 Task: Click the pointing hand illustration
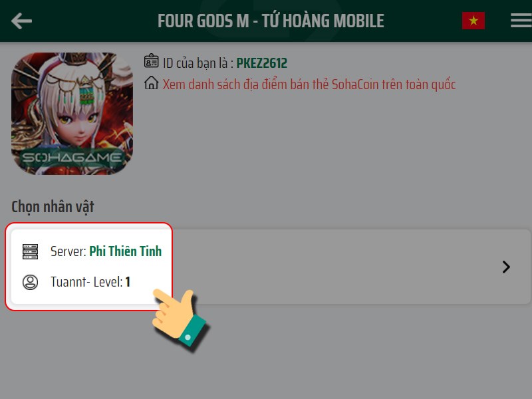coord(179,318)
